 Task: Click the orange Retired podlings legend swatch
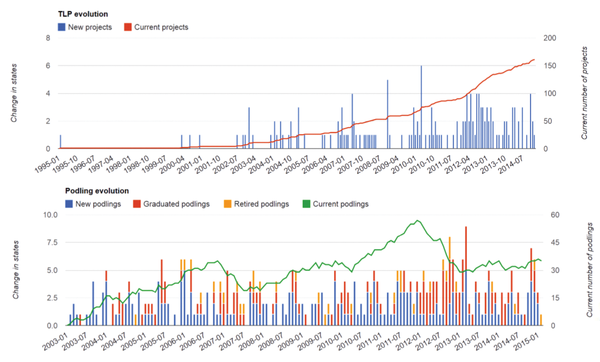point(228,204)
